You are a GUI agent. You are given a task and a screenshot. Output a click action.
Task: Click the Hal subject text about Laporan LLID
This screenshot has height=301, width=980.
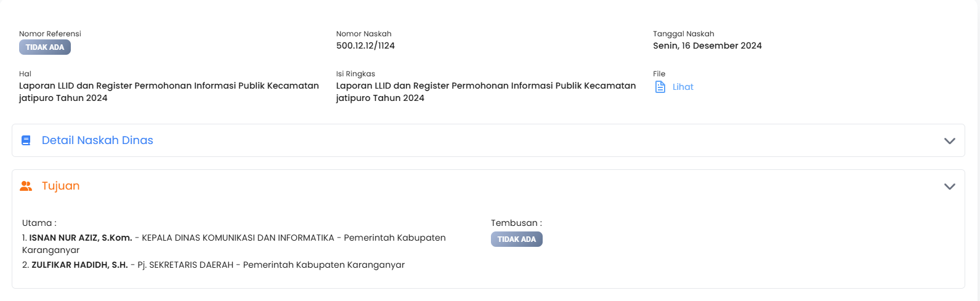click(x=169, y=92)
